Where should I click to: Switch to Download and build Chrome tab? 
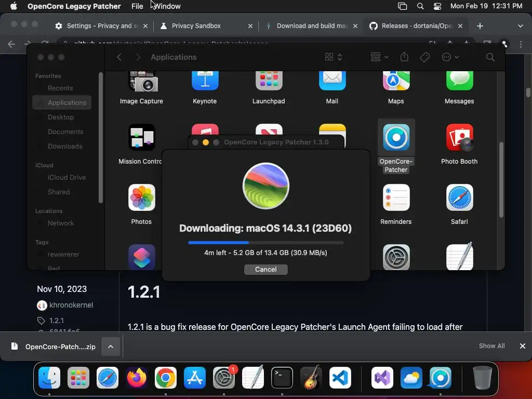click(x=312, y=26)
